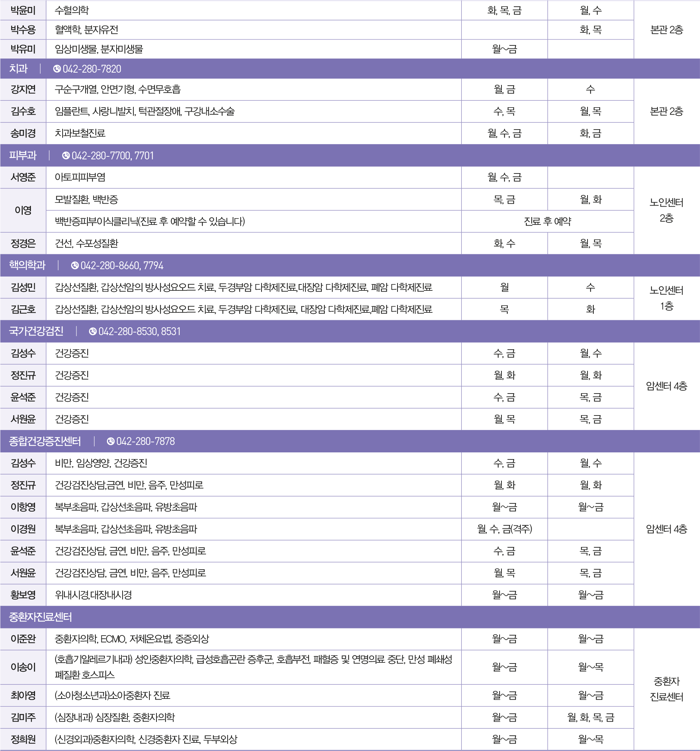Image resolution: width=700 pixels, height=751 pixels.
Task: Click specialty 중환자의학, ECMO, 저체온요법, 중증외상
Action: click(132, 639)
